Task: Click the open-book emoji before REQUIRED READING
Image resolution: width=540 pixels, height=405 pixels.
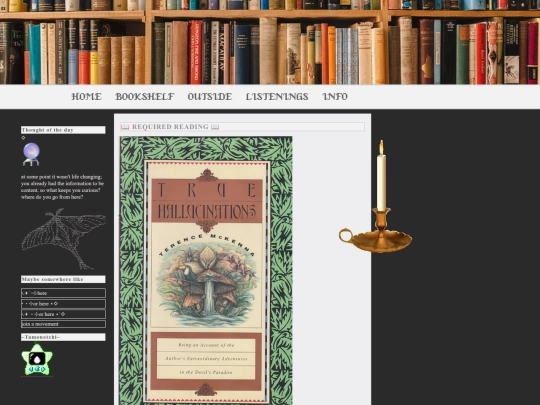Action: tap(125, 127)
